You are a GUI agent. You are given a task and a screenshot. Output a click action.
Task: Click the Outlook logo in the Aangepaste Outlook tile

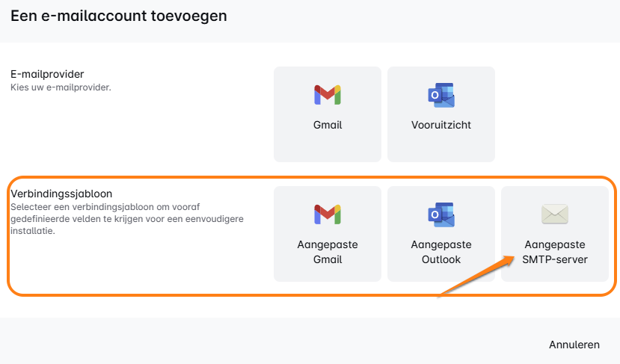click(441, 215)
